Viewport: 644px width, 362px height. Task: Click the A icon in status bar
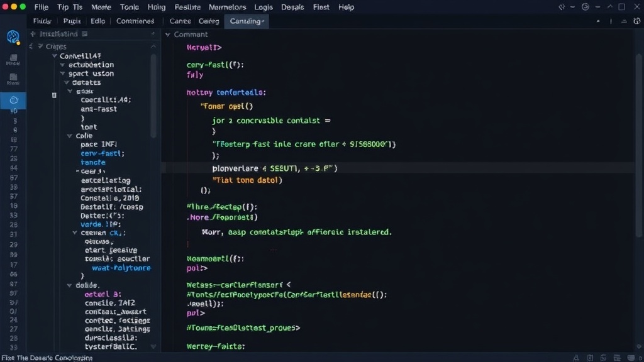pyautogui.click(x=576, y=358)
